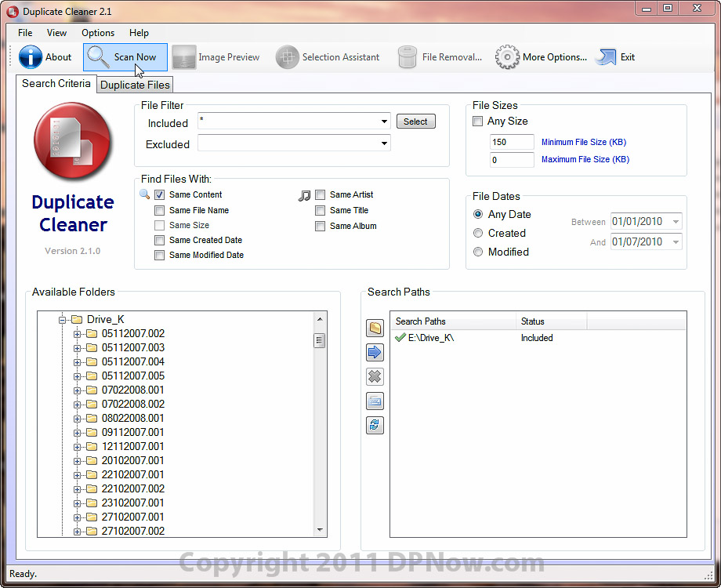Click the Select button beside Included filter
Viewport: 721px width, 588px height.
(x=415, y=122)
